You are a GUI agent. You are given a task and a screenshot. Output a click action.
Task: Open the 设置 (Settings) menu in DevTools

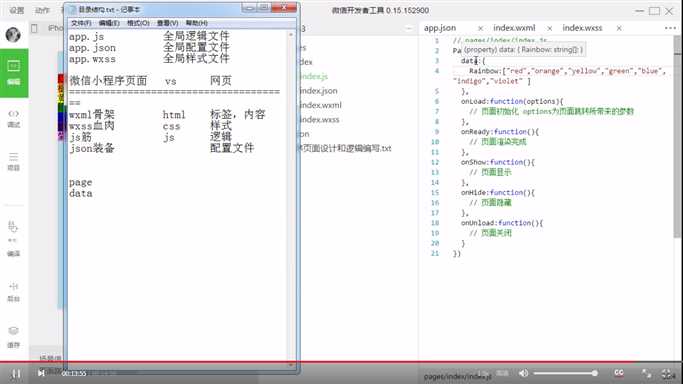click(x=17, y=10)
